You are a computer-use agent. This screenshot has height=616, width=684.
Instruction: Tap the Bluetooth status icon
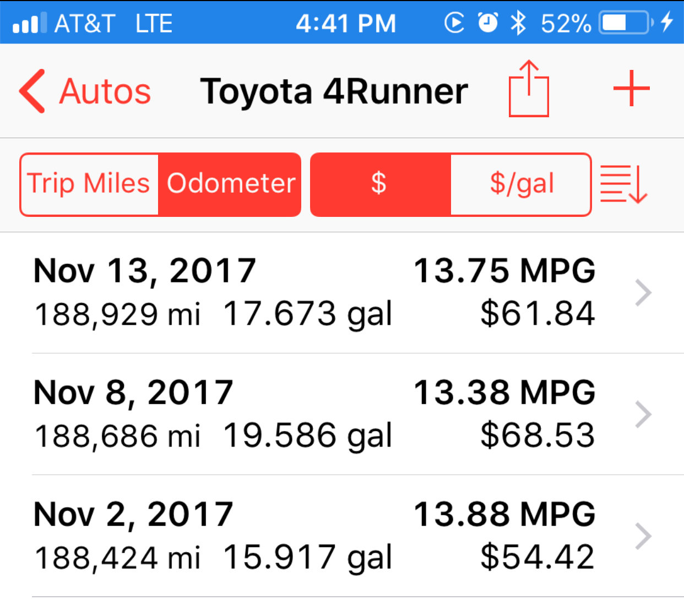coord(518,23)
